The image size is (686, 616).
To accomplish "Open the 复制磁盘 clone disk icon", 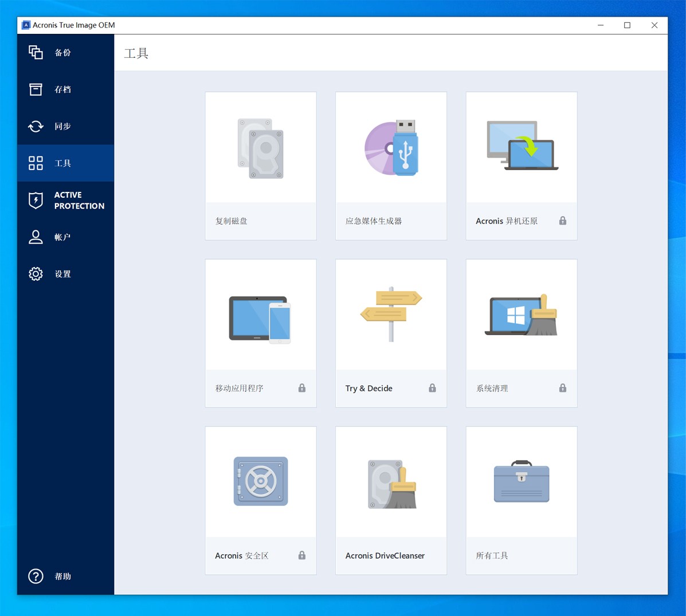I will (x=261, y=148).
